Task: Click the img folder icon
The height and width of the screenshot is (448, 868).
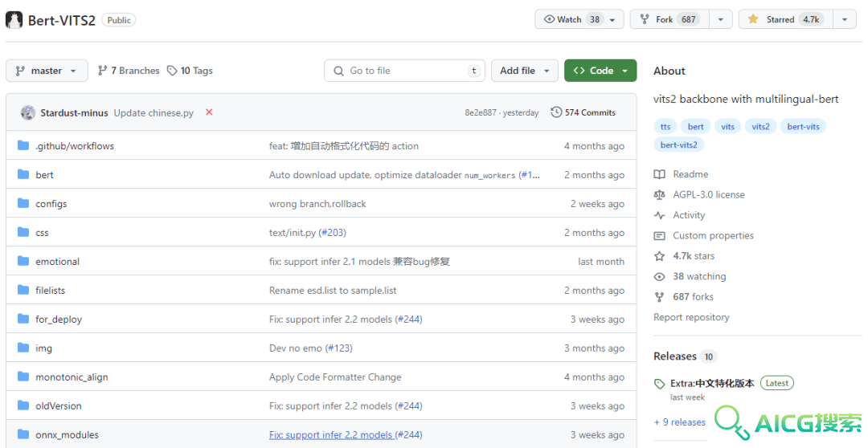Action: pos(23,348)
